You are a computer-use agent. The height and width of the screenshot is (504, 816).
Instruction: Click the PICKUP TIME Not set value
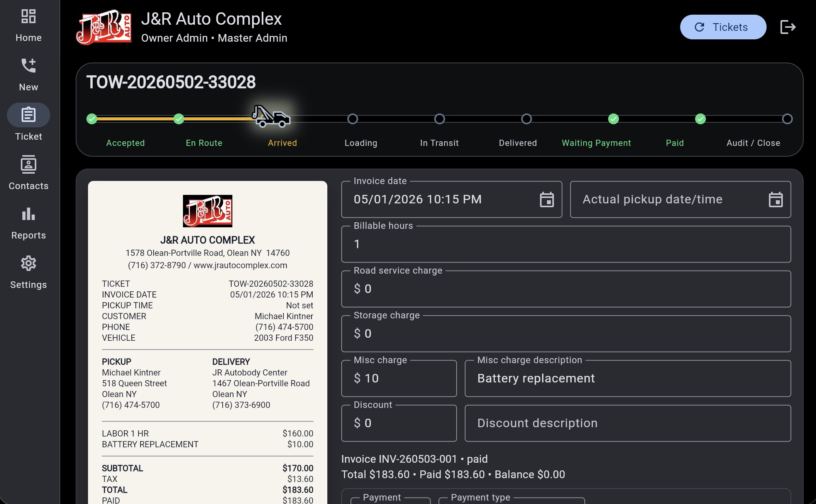point(300,305)
